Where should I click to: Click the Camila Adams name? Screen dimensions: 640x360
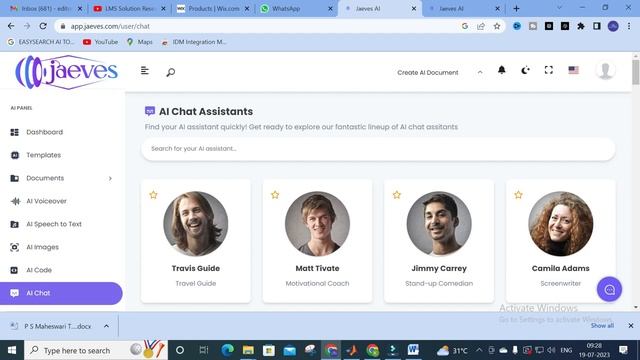(x=560, y=268)
